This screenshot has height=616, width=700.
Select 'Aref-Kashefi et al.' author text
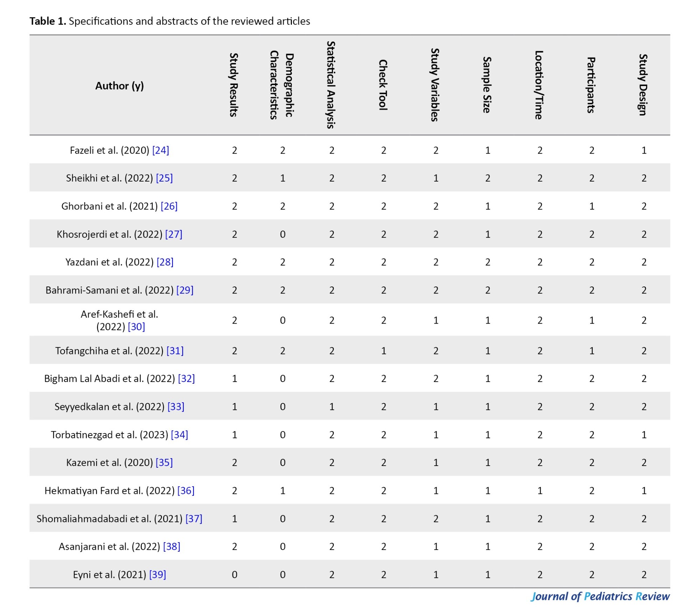tap(119, 314)
